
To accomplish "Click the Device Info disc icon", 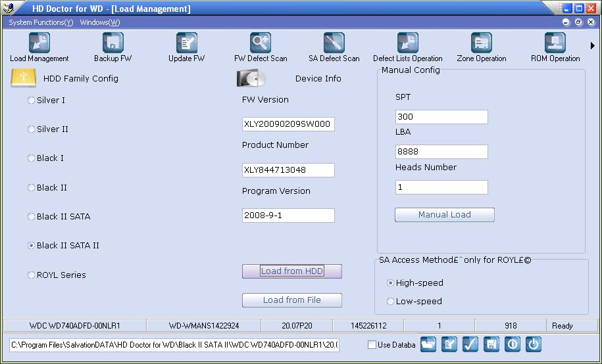I will (251, 78).
